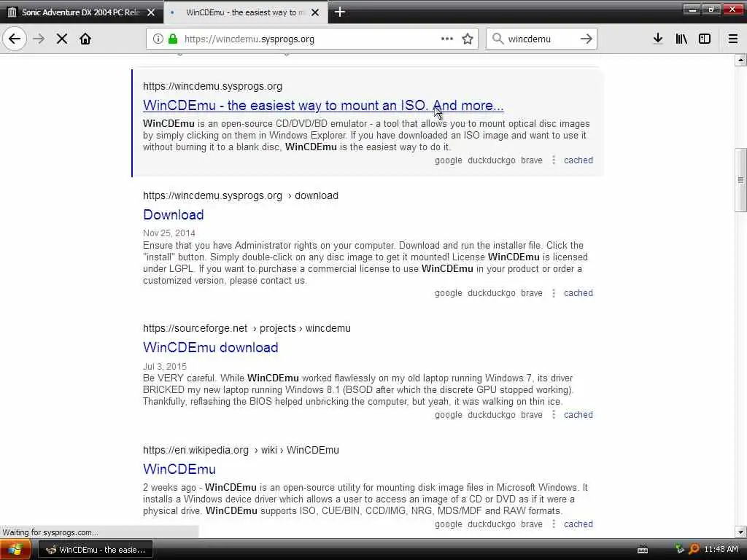Click the 11:48 AM clock

(x=721, y=550)
